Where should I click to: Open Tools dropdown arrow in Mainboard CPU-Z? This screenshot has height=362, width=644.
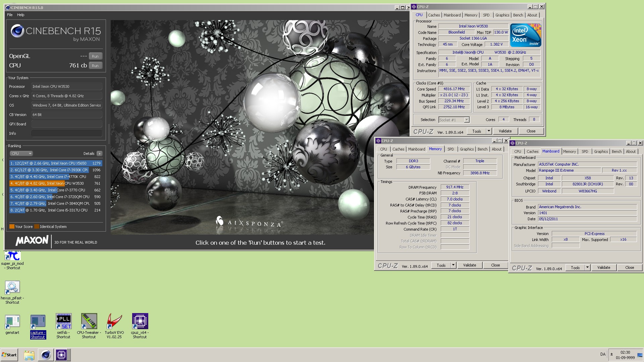587,267
